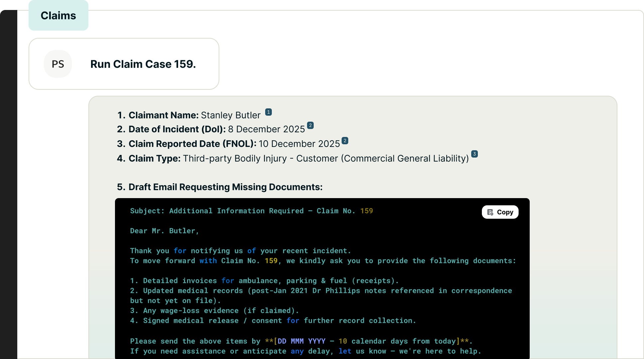Click the Claimant Name label

163,115
